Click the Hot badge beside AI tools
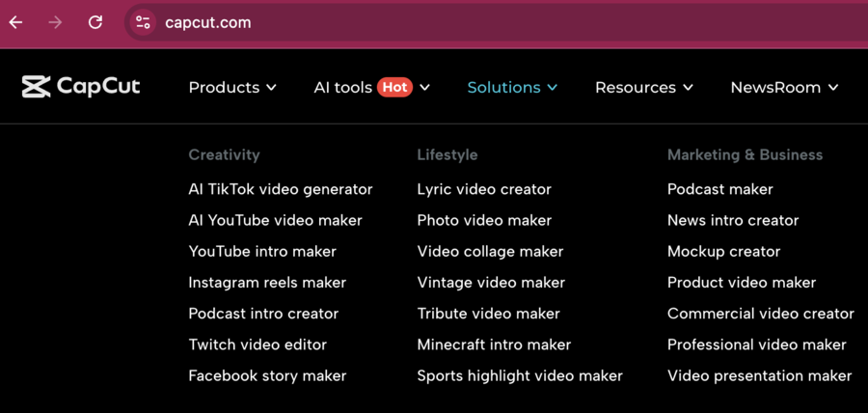This screenshot has height=413, width=868. click(394, 87)
